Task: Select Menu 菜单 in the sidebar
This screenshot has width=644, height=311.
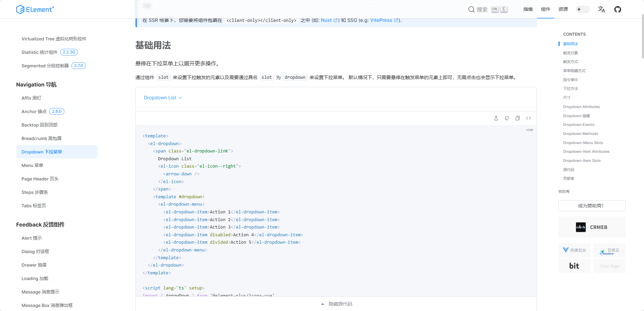Action: click(32, 165)
